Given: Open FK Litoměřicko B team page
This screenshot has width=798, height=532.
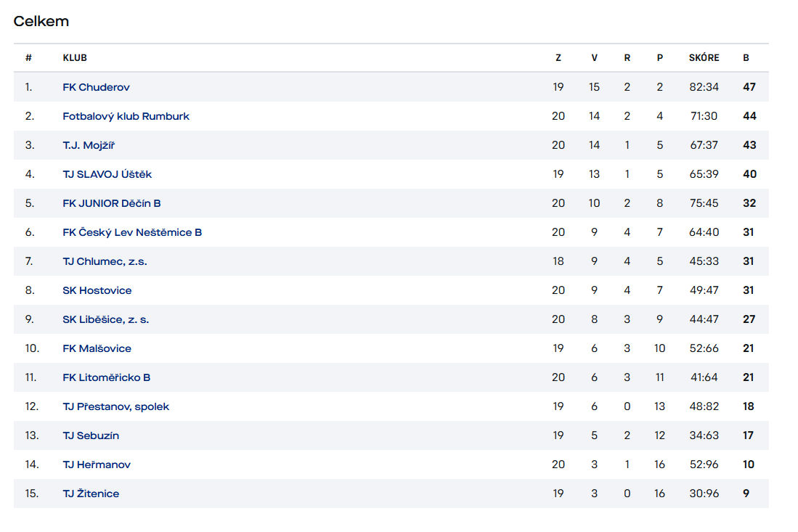Looking at the screenshot, I should 107,377.
